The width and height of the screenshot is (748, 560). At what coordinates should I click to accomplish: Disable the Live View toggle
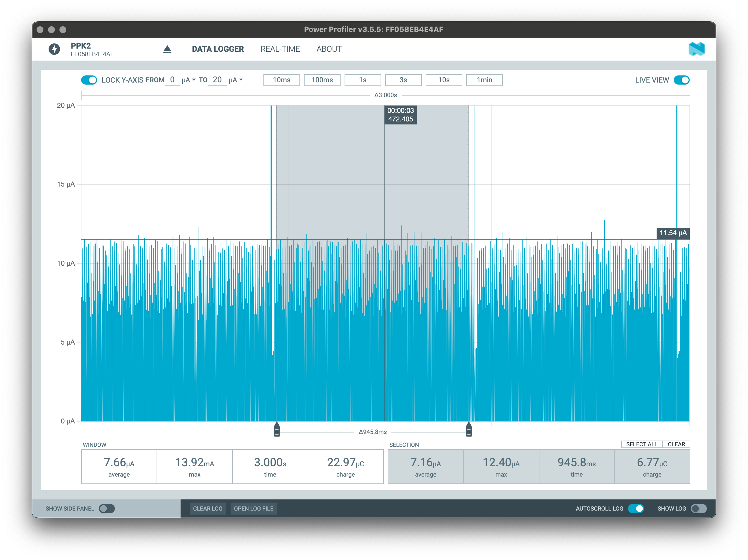[x=681, y=80]
